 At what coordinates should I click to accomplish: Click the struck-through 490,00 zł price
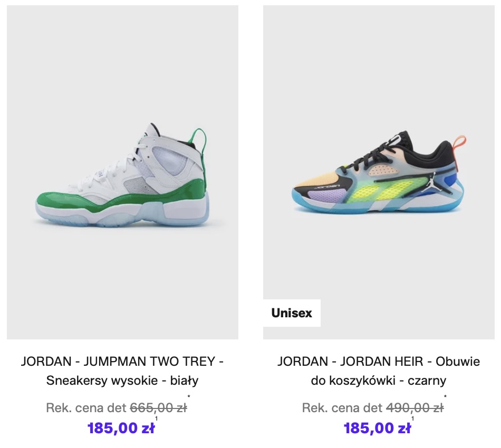point(415,408)
